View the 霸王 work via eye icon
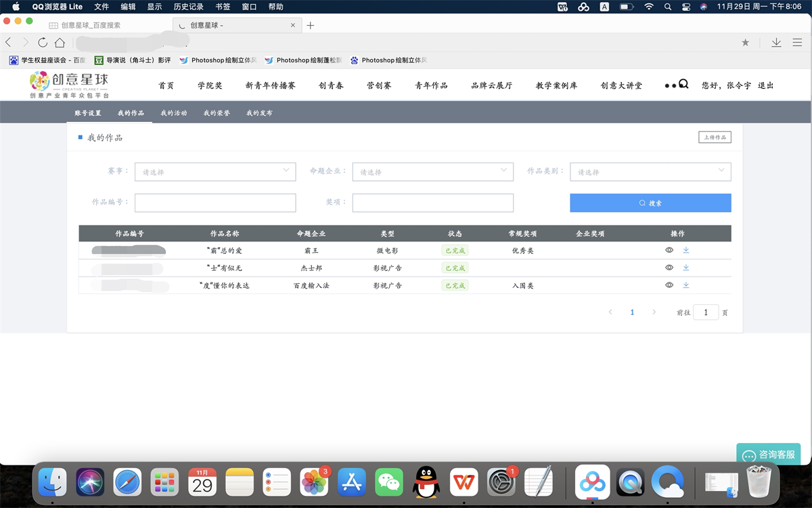 (669, 250)
